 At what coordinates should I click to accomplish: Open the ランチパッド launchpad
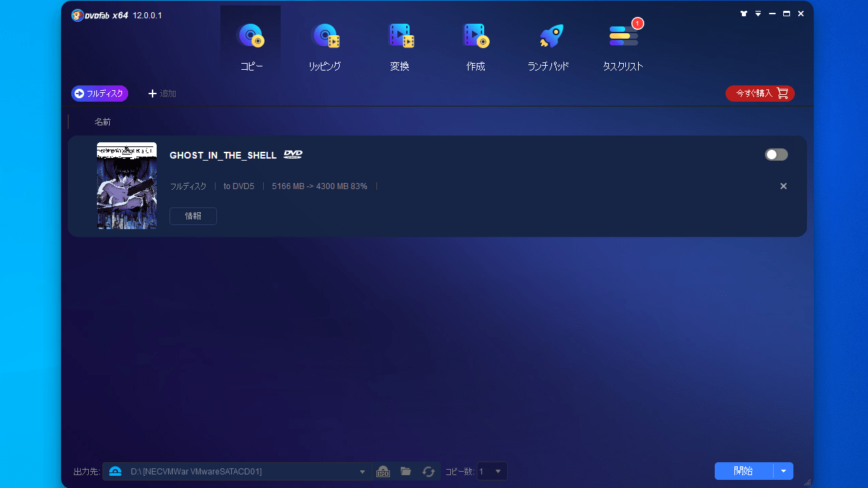(549, 46)
